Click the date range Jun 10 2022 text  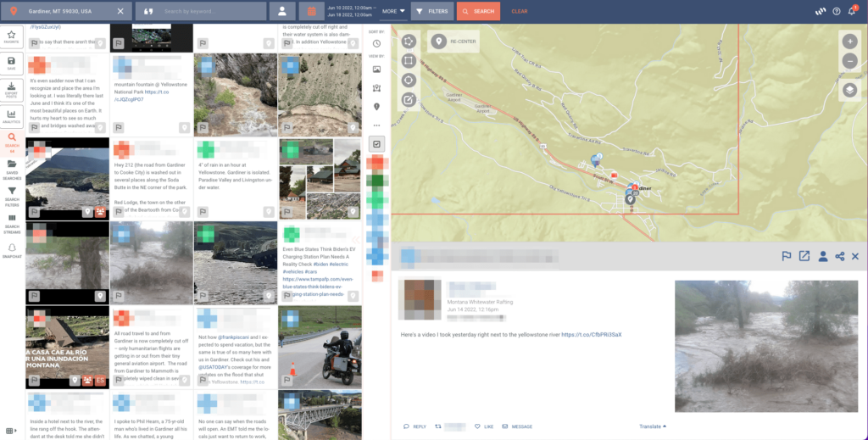351,11
